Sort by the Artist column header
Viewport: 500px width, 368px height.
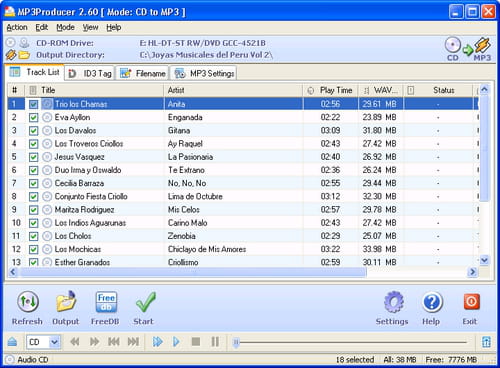[x=233, y=90]
